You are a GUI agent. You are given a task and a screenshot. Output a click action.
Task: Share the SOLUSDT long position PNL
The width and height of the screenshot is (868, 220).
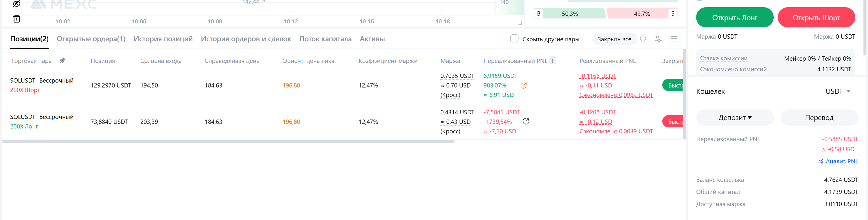(526, 122)
